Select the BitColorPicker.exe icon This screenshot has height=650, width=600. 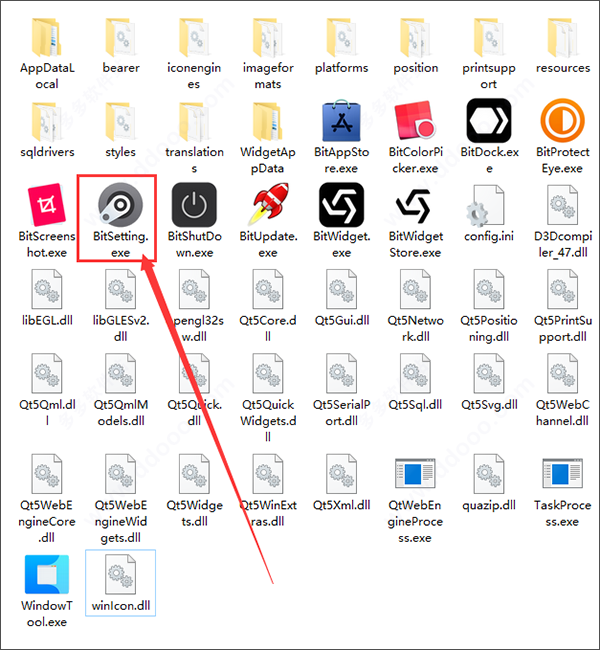click(415, 121)
